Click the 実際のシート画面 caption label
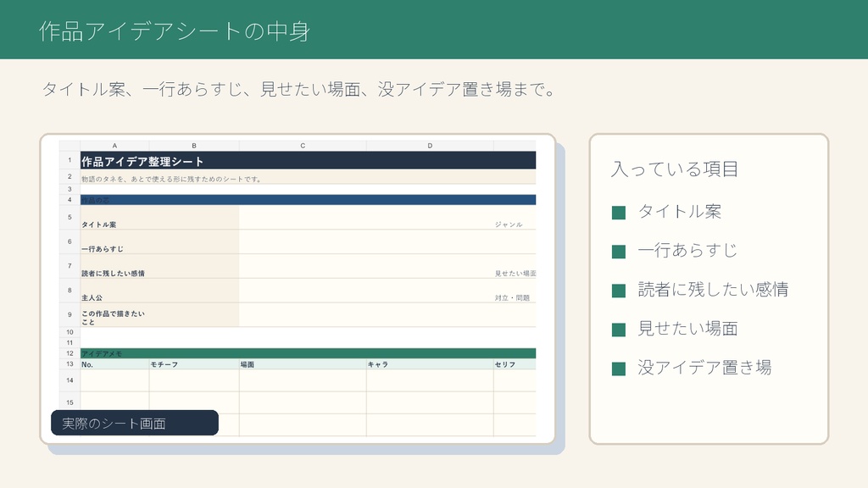 coord(135,423)
